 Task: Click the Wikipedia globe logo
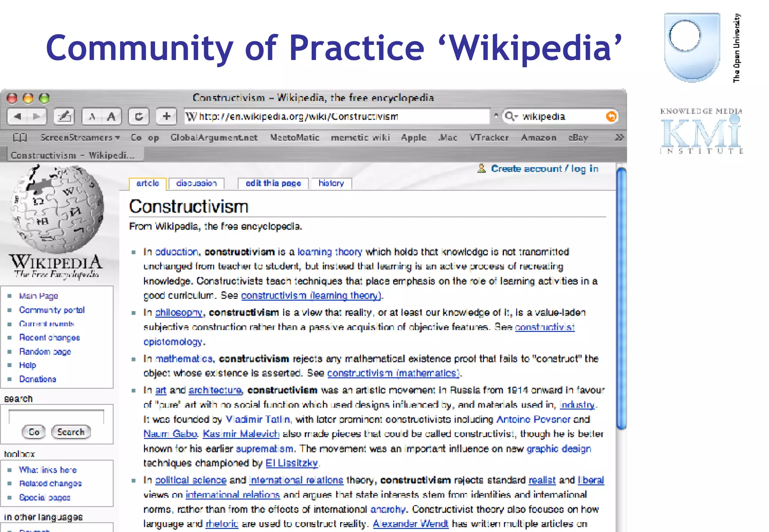[57, 209]
